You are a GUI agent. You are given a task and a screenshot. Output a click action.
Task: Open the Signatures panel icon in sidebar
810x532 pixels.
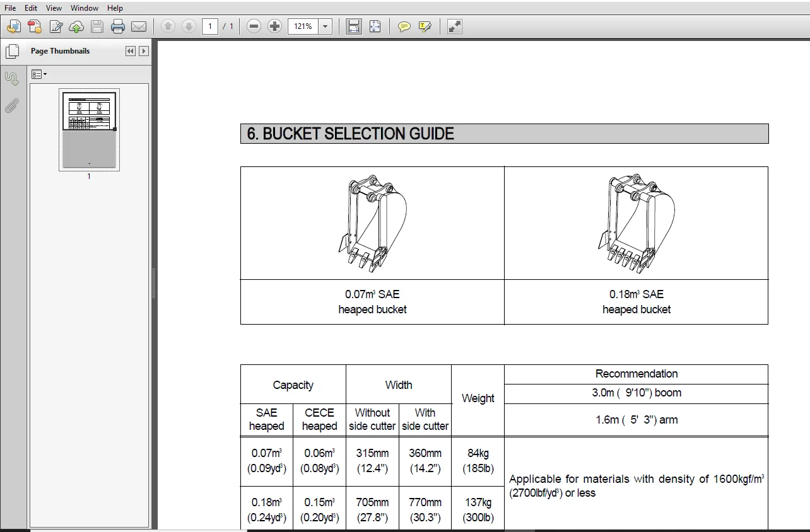point(12,79)
